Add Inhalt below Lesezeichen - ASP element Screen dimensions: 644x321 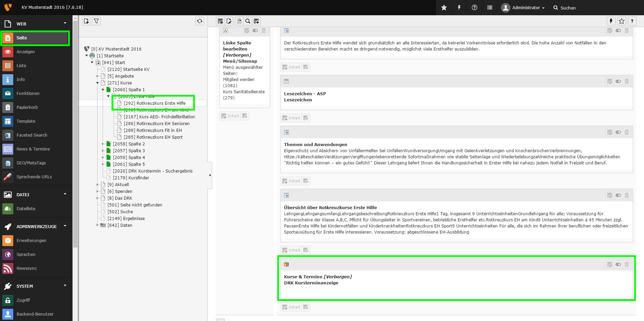(x=291, y=118)
